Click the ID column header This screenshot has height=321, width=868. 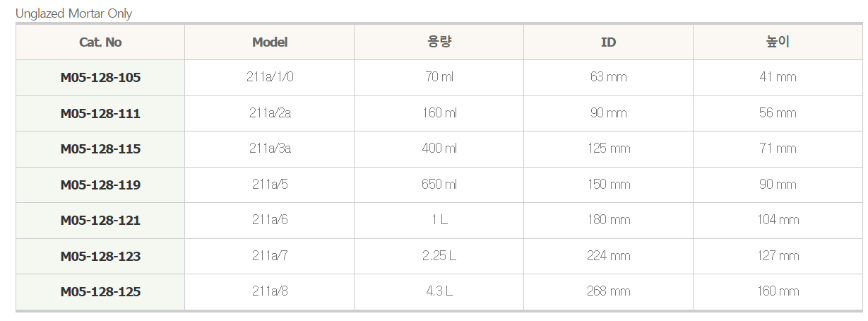609,42
